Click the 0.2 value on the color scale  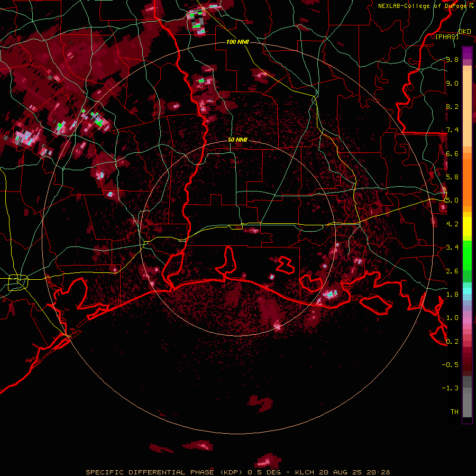click(452, 342)
